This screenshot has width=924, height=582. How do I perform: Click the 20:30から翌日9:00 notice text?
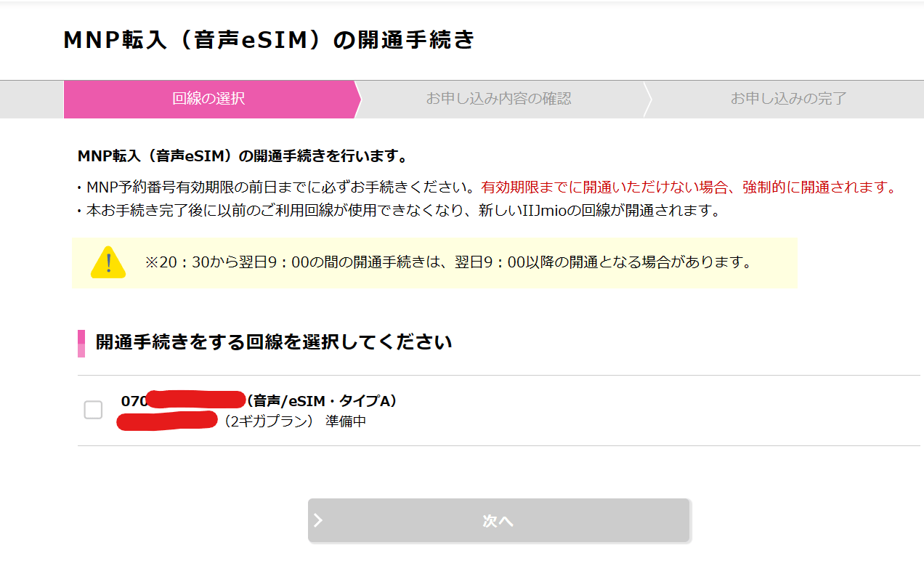(x=448, y=262)
